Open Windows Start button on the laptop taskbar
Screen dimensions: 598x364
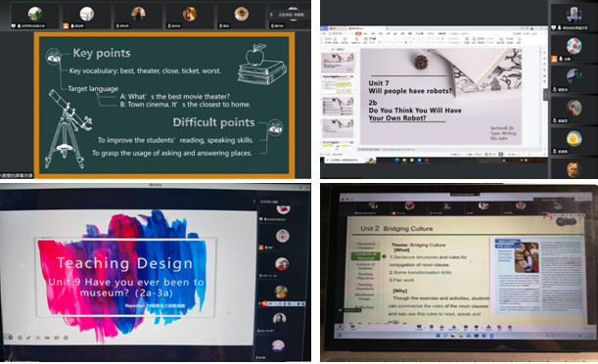(x=437, y=336)
